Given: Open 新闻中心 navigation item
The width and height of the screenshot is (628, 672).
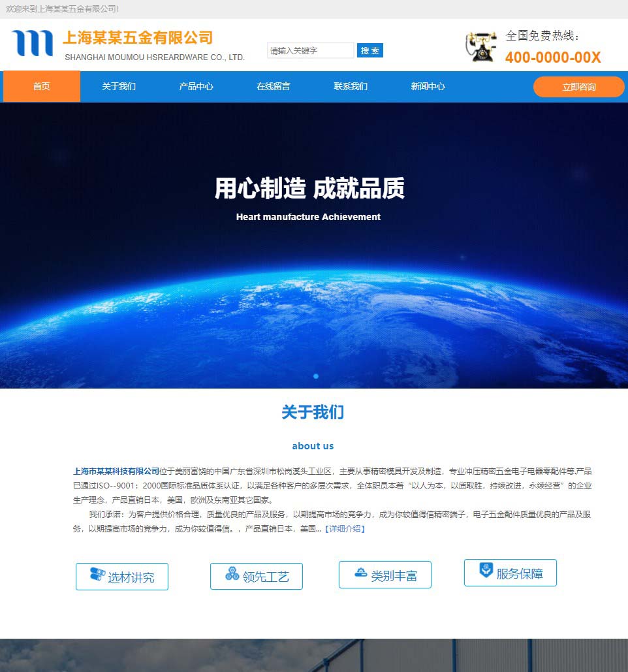Looking at the screenshot, I should coord(428,87).
